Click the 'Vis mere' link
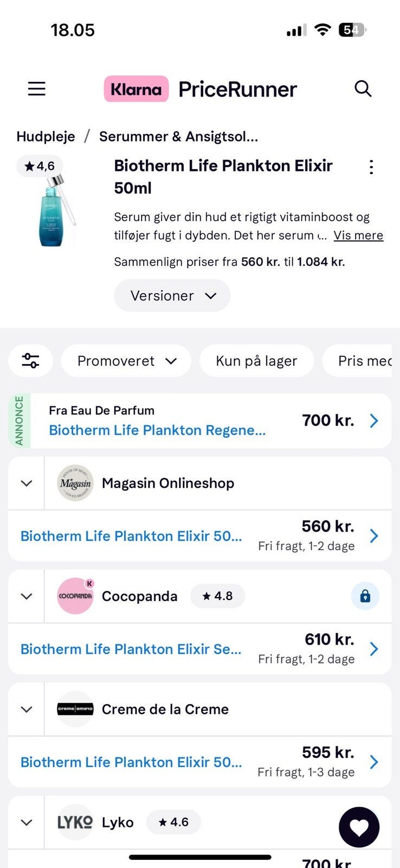400x868 pixels. coord(358,235)
